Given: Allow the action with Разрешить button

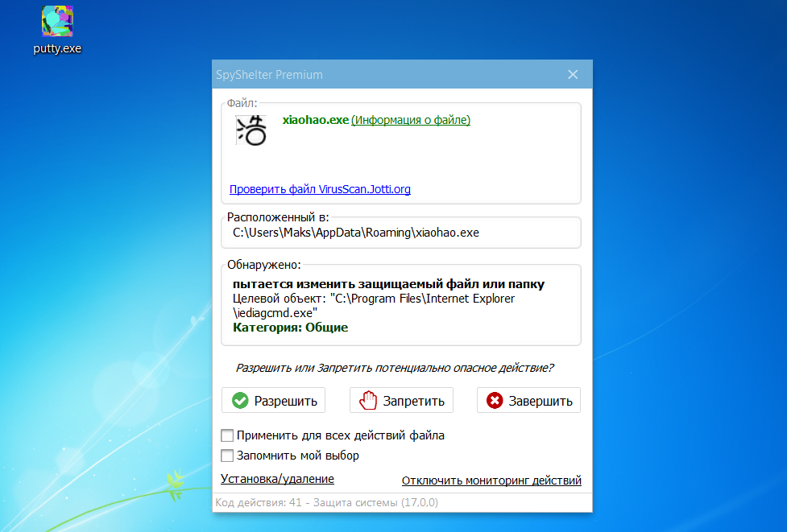Looking at the screenshot, I should coord(274,400).
